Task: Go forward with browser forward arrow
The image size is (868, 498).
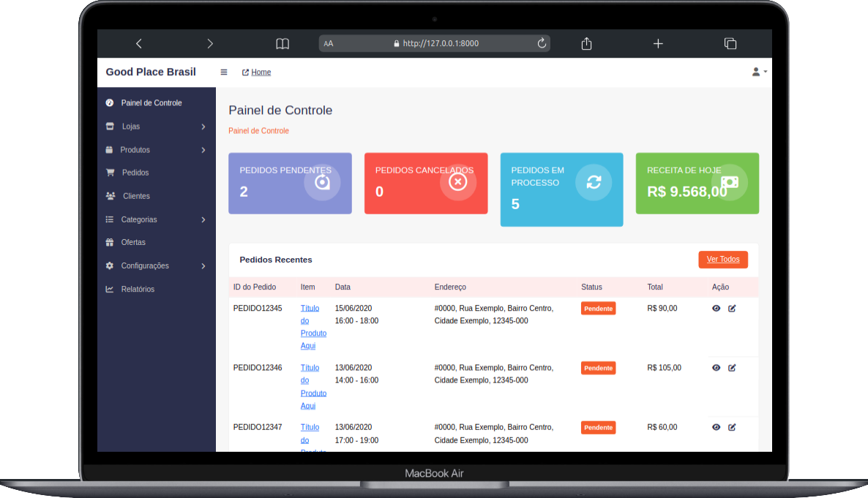Action: 210,44
